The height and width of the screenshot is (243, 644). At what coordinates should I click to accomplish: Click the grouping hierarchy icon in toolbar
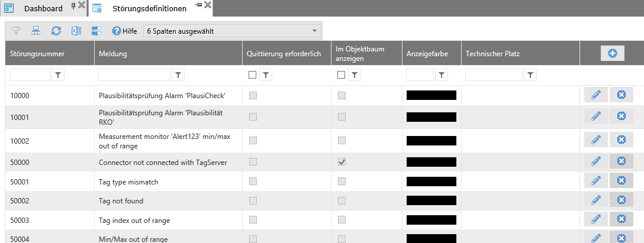tap(36, 31)
